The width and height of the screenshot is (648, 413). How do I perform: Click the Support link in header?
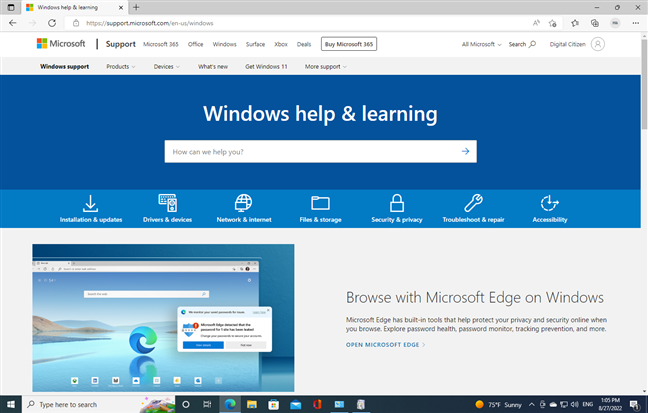pos(121,44)
